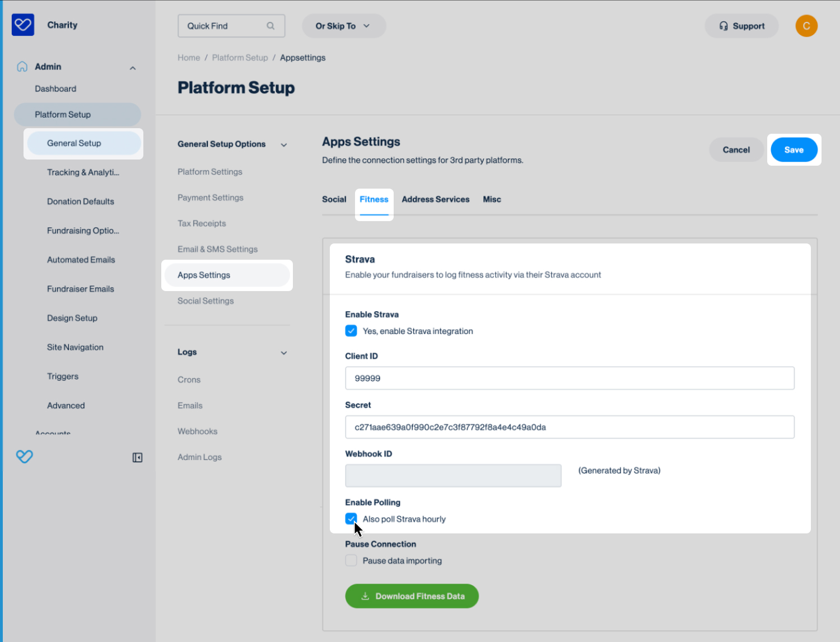Open Email & SMS Settings option

[x=218, y=249]
